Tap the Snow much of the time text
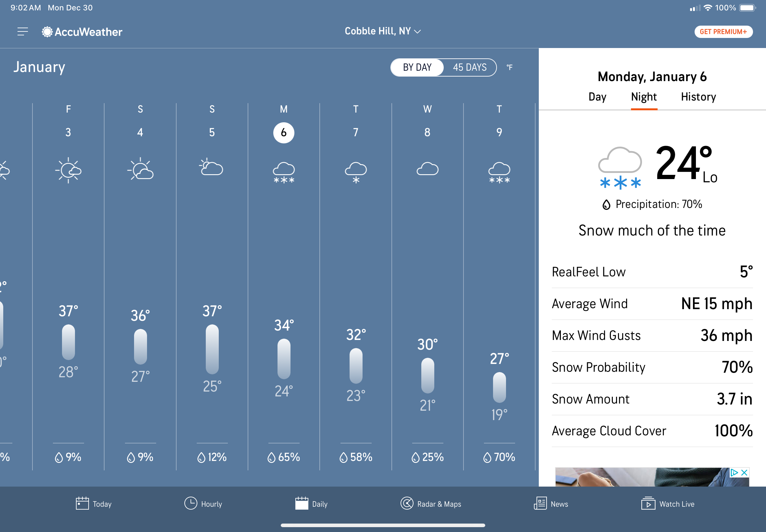766x532 pixels. (652, 230)
